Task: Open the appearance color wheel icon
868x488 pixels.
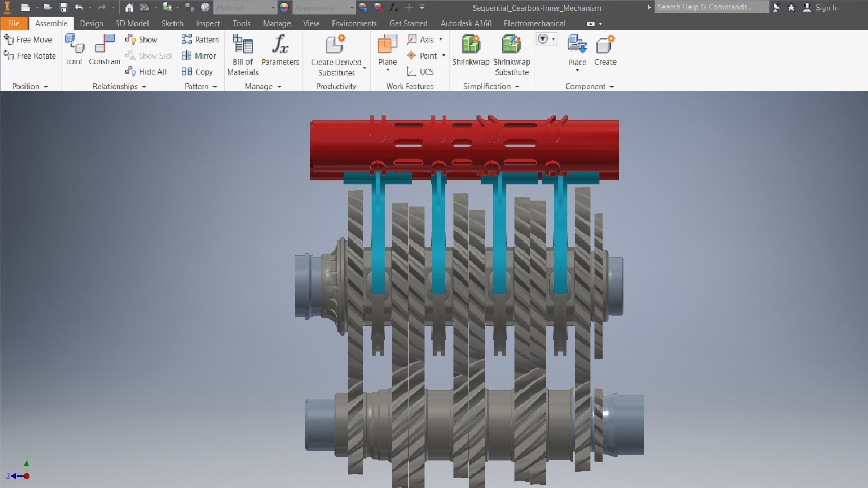Action: [284, 7]
